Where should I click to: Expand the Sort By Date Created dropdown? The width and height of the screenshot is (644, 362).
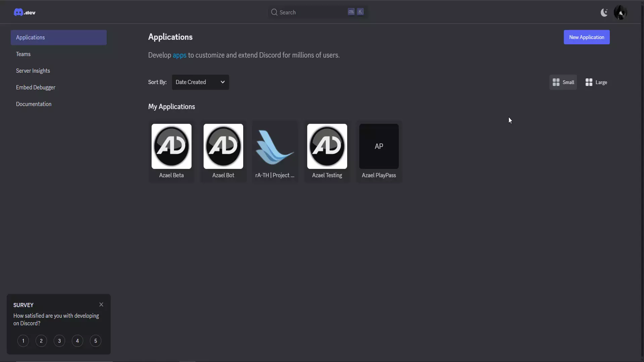(201, 82)
